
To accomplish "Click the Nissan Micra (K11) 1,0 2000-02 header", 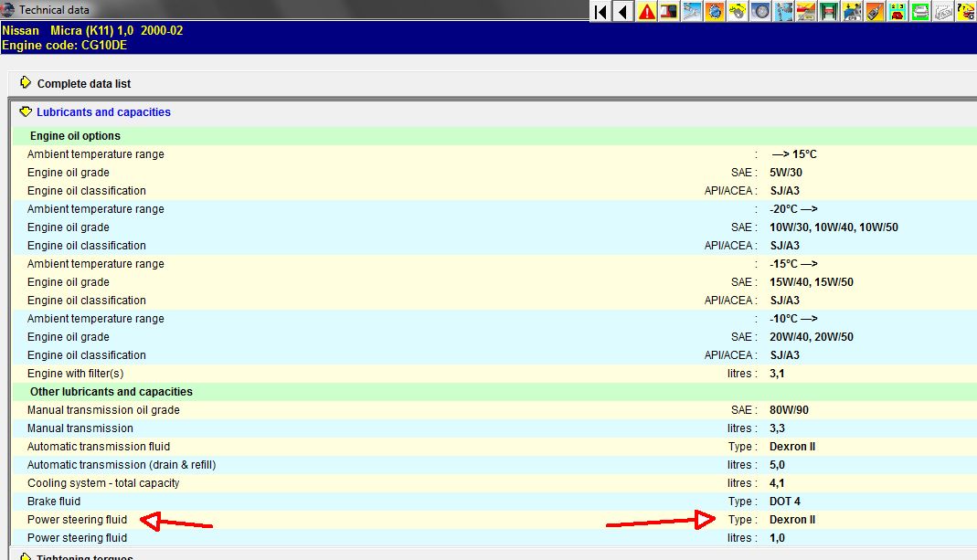I will click(92, 30).
